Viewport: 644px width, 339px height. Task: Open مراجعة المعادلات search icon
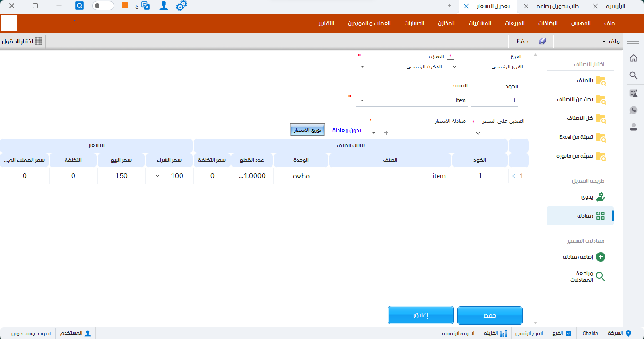click(x=600, y=277)
